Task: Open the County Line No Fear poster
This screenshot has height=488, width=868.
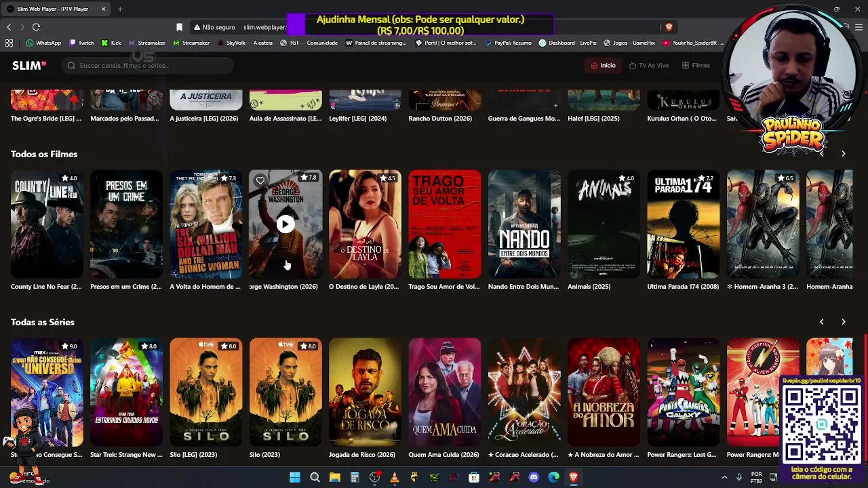Action: pos(47,224)
